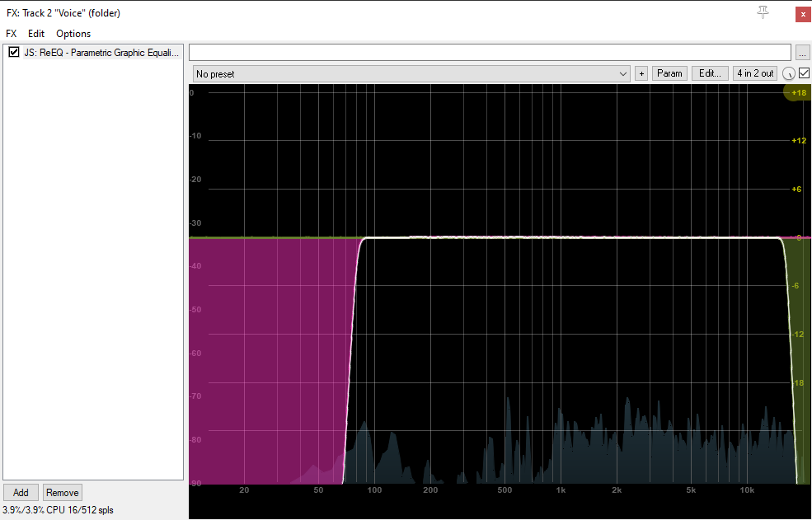Viewport: 812px width, 520px height.
Task: Click the +18 gain scale bubble
Action: (x=798, y=92)
